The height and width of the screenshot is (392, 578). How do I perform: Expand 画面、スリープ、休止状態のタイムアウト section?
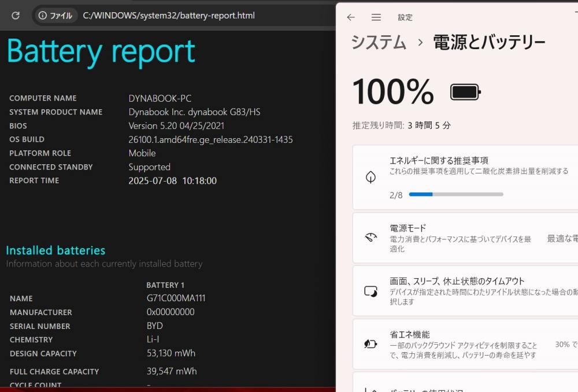coord(465,291)
